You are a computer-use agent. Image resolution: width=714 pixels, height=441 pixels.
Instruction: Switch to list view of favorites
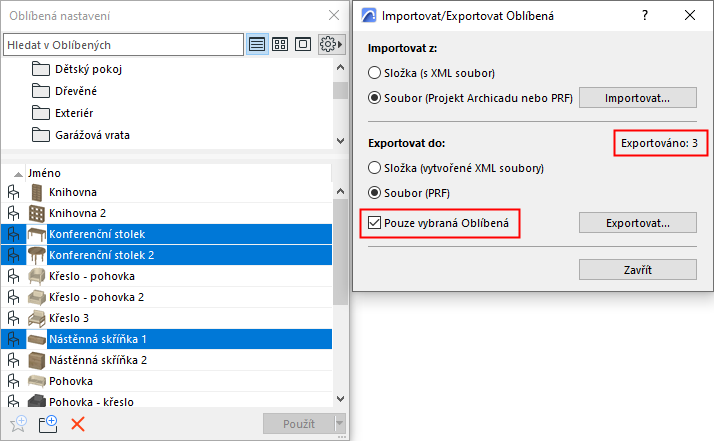point(258,45)
